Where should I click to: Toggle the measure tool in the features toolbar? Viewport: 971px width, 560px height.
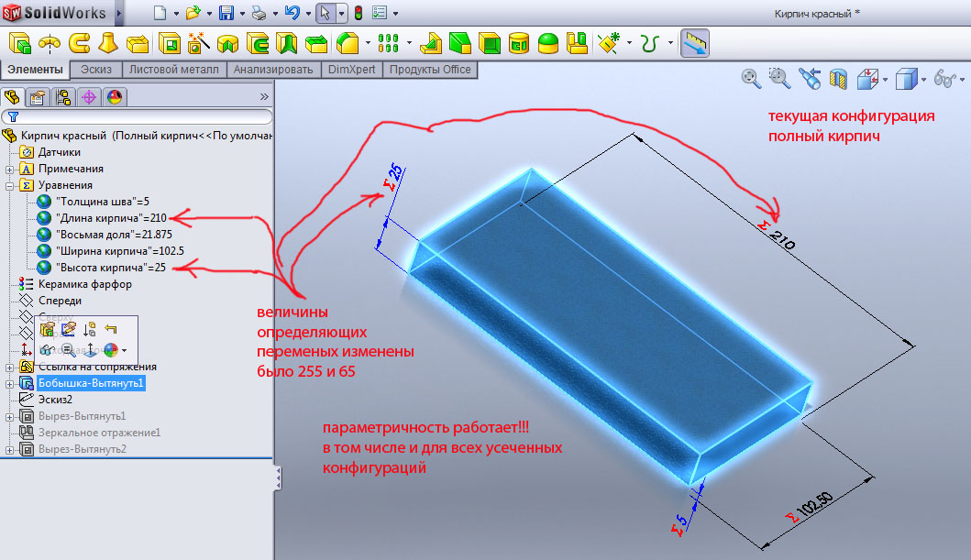[x=696, y=43]
